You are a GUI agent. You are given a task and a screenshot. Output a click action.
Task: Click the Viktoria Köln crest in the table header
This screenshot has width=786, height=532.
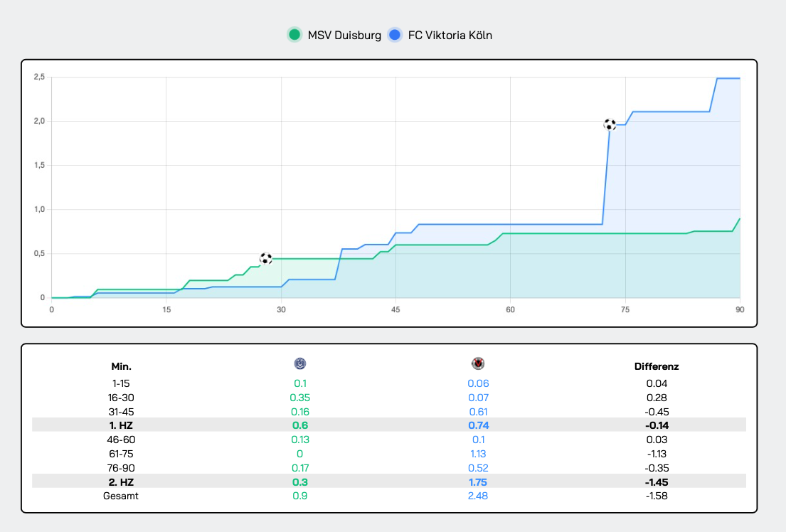478,363
